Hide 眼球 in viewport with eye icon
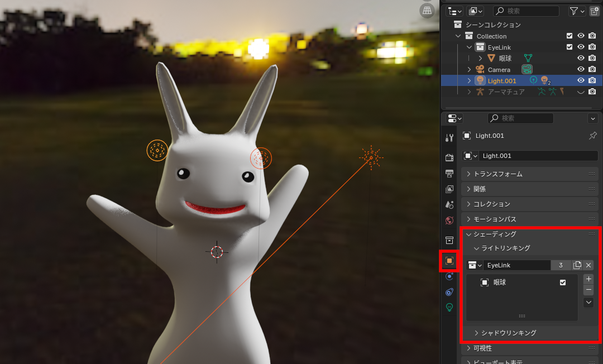Image resolution: width=603 pixels, height=364 pixels. pos(581,58)
